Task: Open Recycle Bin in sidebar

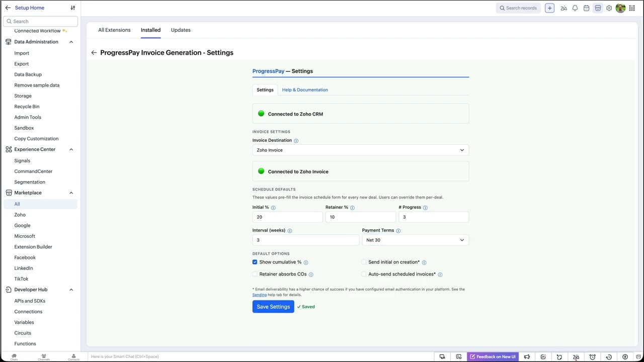Action: click(x=27, y=107)
